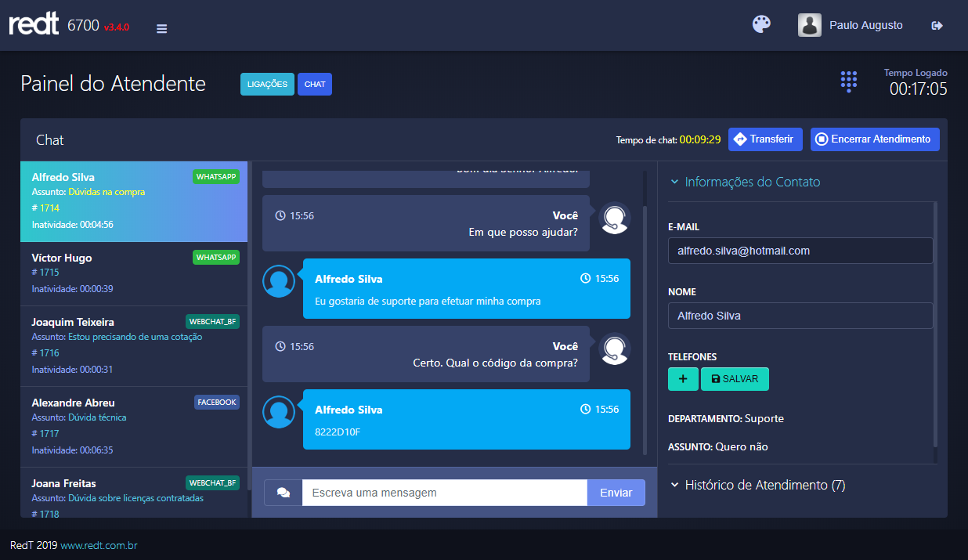Click the Transferir button

(x=765, y=139)
